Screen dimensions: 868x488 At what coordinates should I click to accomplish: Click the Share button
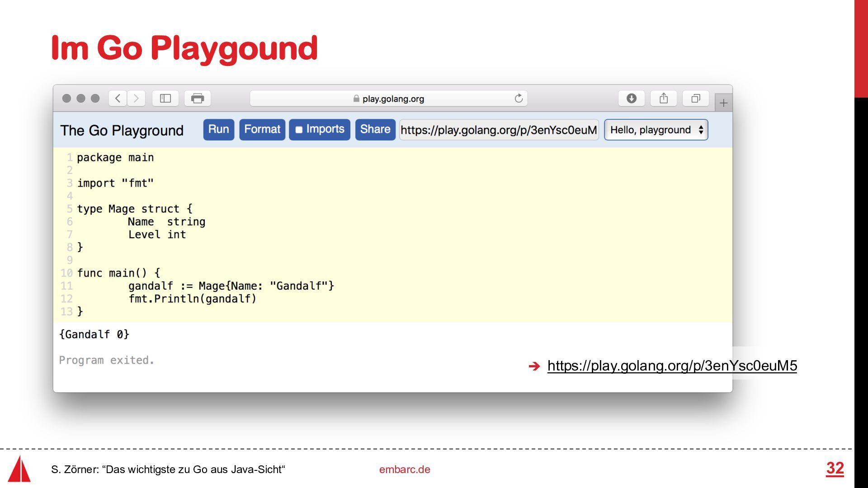click(375, 130)
